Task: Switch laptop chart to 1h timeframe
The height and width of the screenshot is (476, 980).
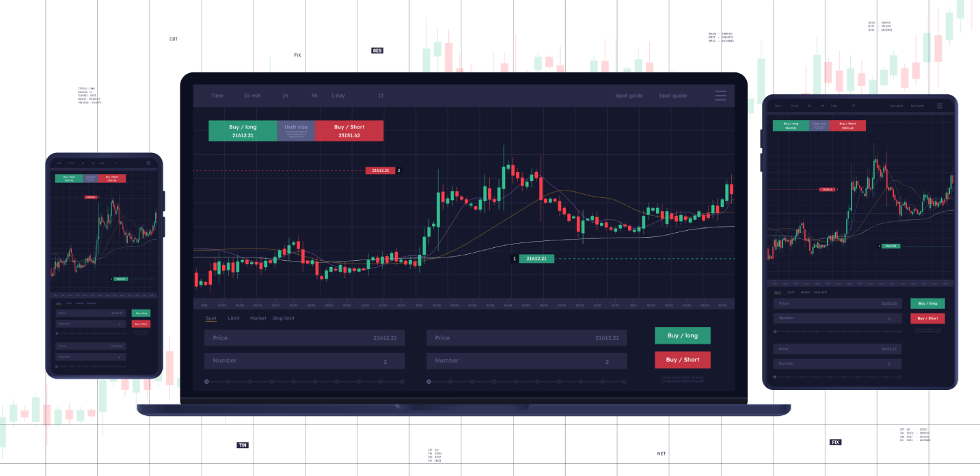Action: tap(285, 96)
